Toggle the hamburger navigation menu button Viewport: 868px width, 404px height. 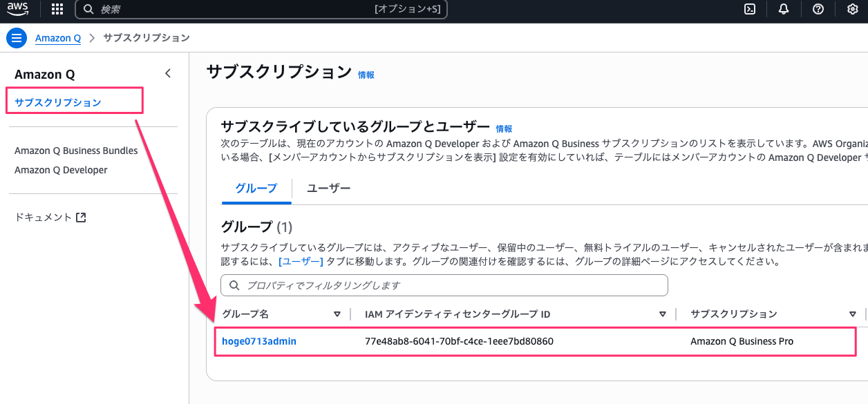[x=17, y=38]
